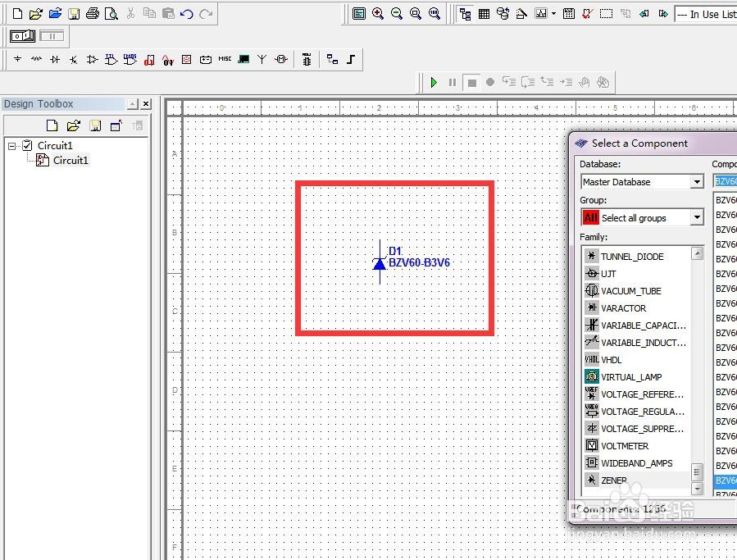Place an electromechanical component
Viewport: 737px width, 560px height.
coord(281,59)
